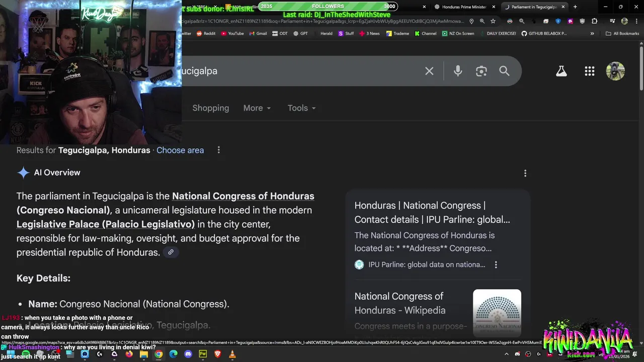Open the Reddit bookmark

click(206, 34)
